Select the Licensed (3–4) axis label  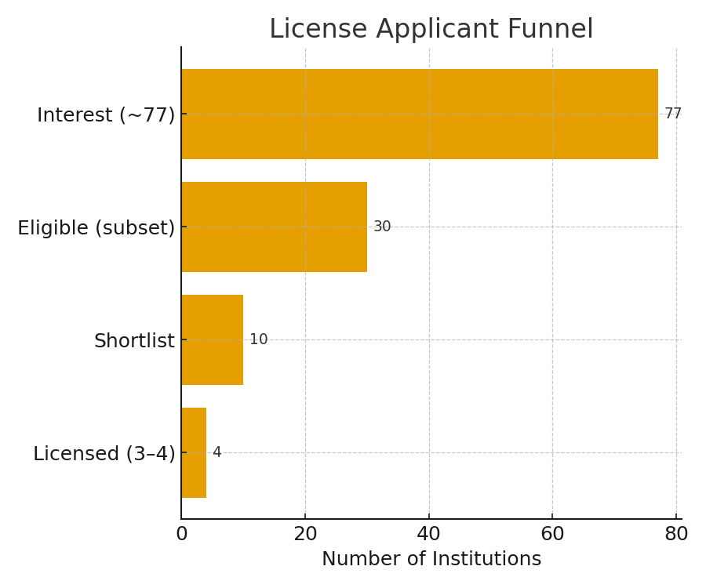coord(104,453)
